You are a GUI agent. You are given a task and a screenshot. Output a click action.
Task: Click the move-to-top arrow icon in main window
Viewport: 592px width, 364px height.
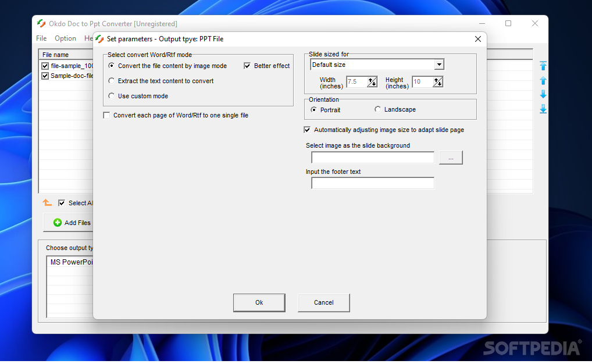[x=543, y=66]
